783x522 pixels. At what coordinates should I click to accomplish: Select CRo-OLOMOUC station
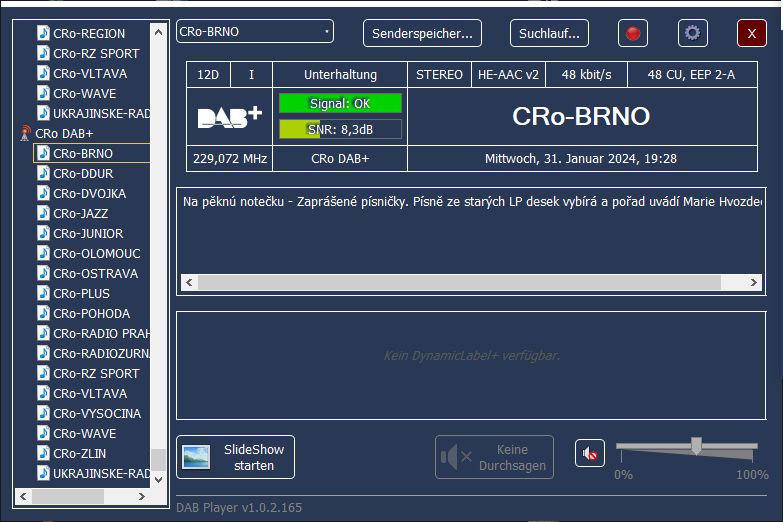tap(96, 253)
